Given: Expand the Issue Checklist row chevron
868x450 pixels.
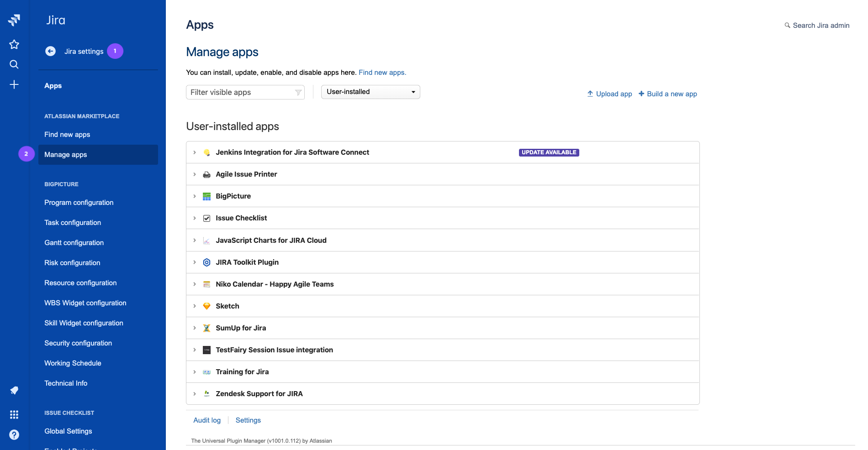Looking at the screenshot, I should tap(195, 218).
